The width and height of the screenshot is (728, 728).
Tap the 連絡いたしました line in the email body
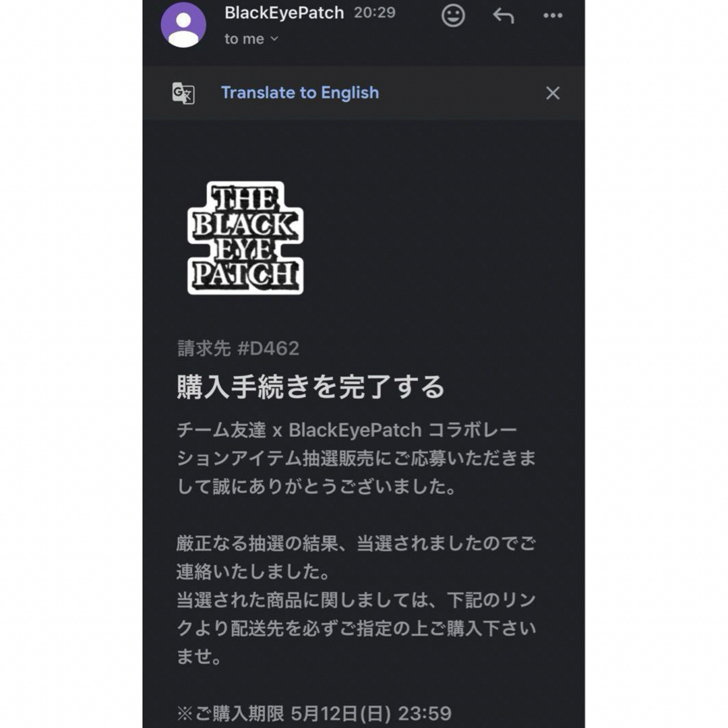253,572
